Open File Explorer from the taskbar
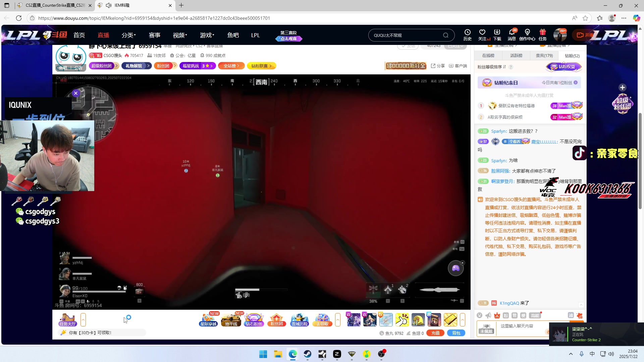The height and width of the screenshot is (362, 644). (278, 354)
